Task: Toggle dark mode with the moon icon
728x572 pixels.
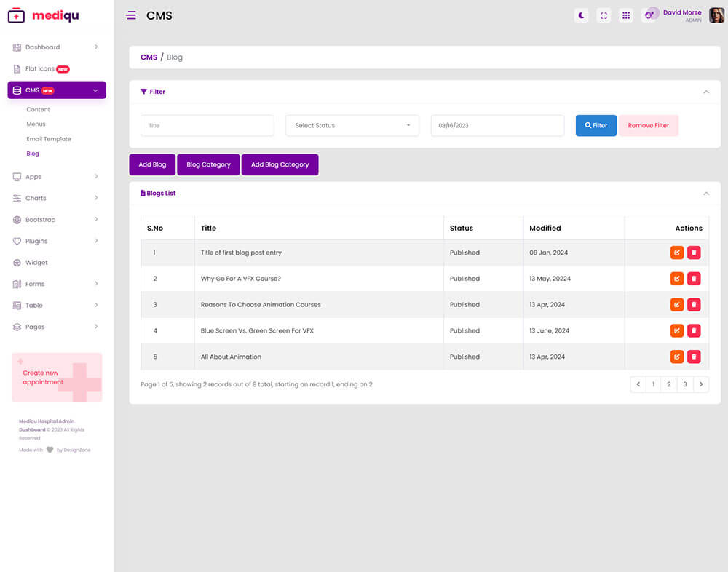Action: click(581, 15)
